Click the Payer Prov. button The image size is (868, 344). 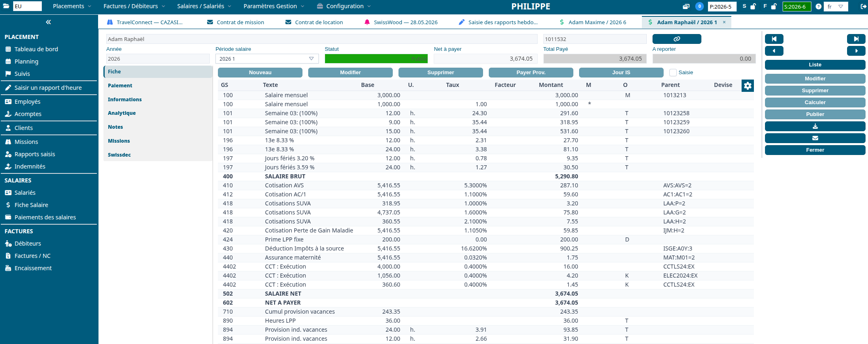[x=531, y=73]
